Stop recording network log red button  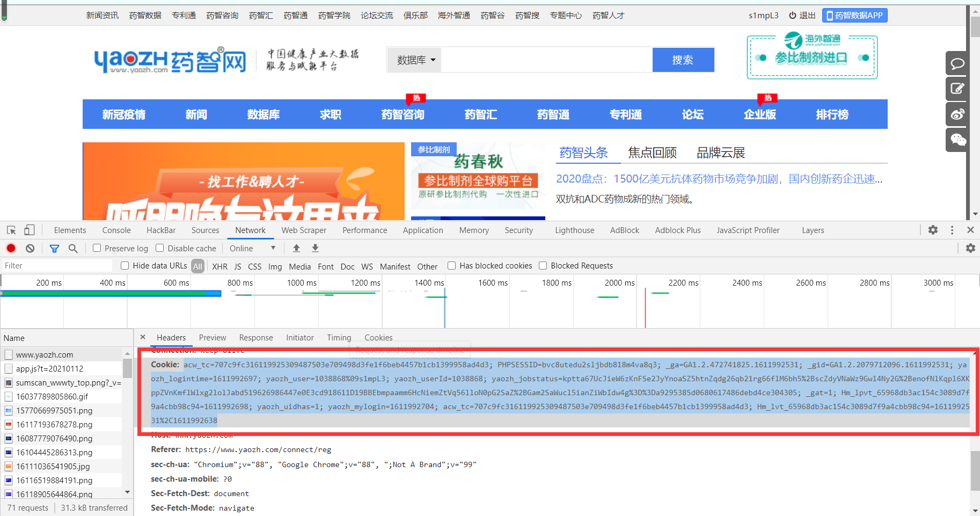(11, 248)
